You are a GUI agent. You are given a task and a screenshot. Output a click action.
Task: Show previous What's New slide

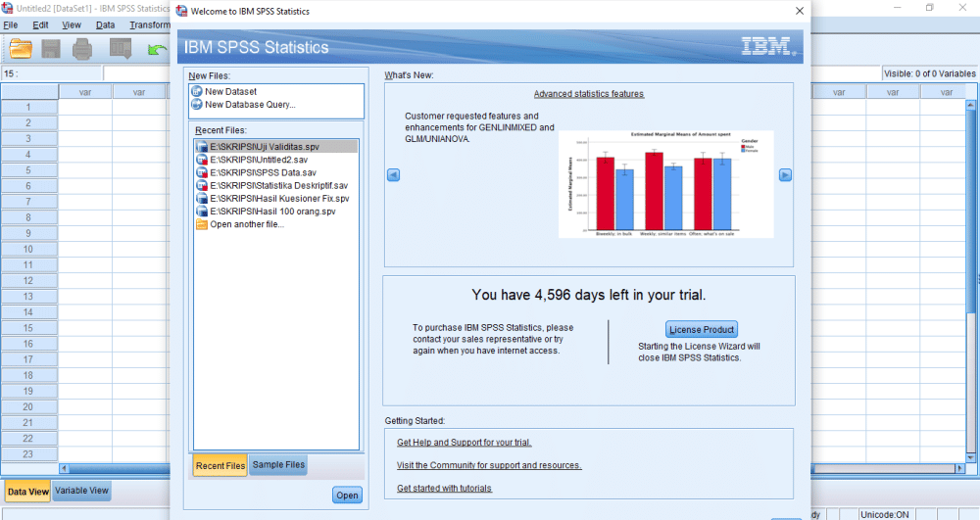[x=393, y=175]
